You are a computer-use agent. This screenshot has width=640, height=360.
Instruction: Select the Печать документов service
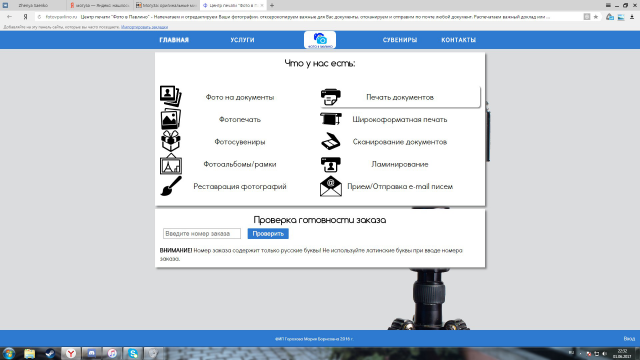tap(400, 97)
